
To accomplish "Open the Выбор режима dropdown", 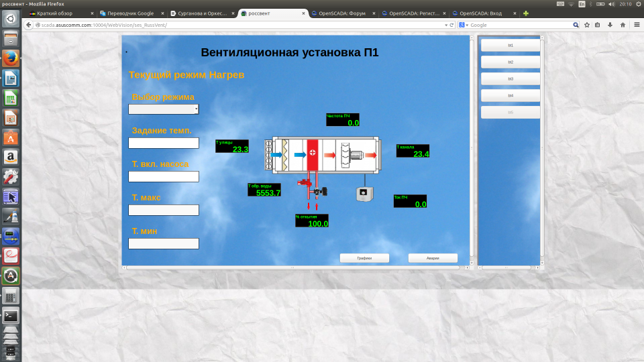I will (x=164, y=109).
